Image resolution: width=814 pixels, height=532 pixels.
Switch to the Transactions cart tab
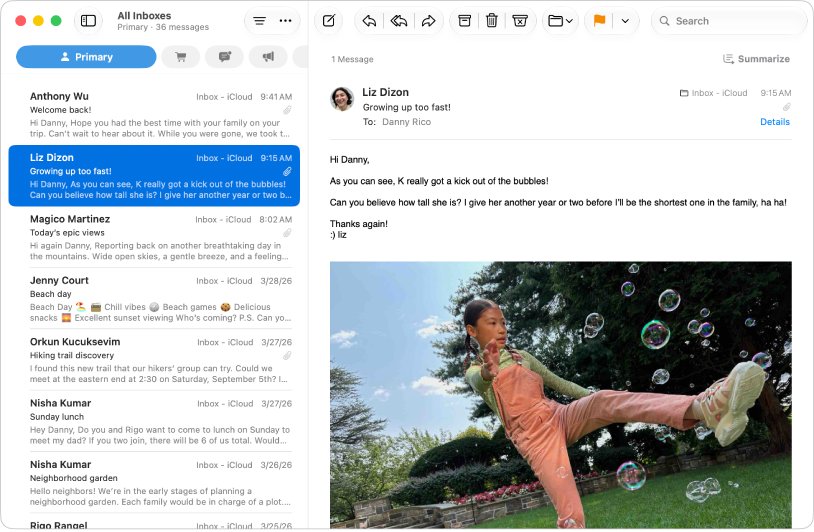181,57
